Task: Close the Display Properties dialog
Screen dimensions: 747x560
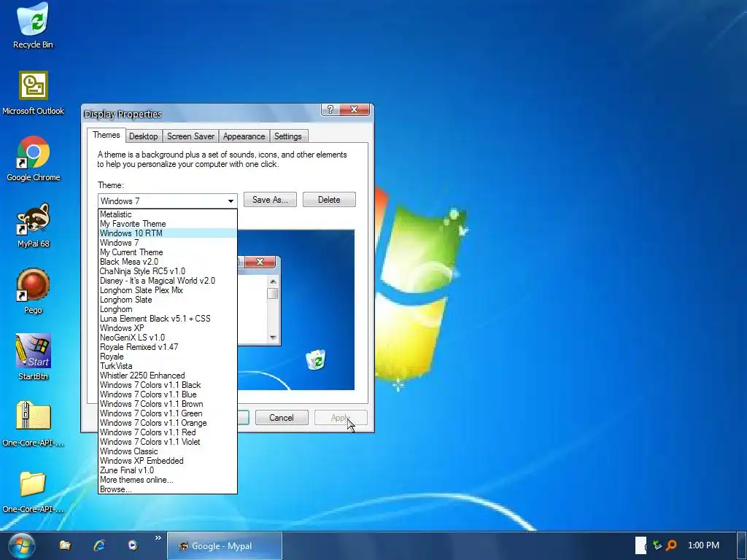Action: [x=354, y=109]
